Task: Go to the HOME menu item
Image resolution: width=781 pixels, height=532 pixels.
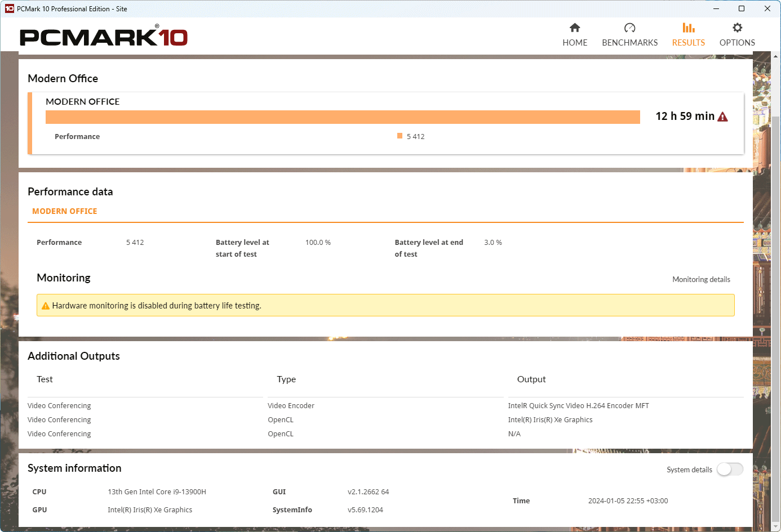Action: [x=575, y=43]
